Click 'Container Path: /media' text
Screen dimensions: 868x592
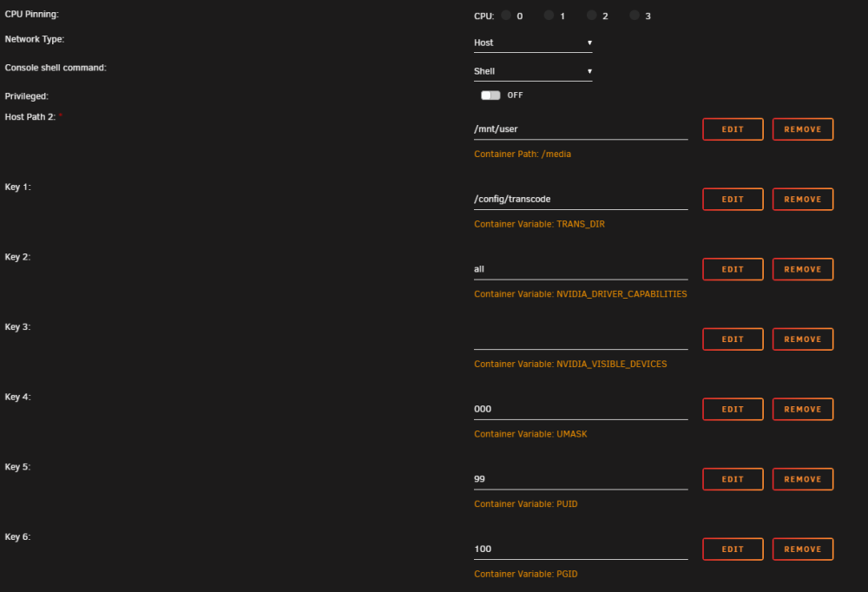click(522, 154)
